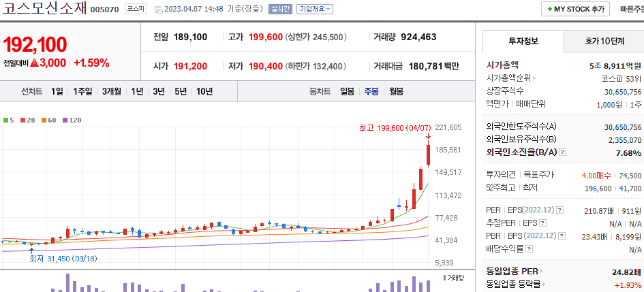
Task: Click the PBR value 23.43배
Action: coord(593,236)
